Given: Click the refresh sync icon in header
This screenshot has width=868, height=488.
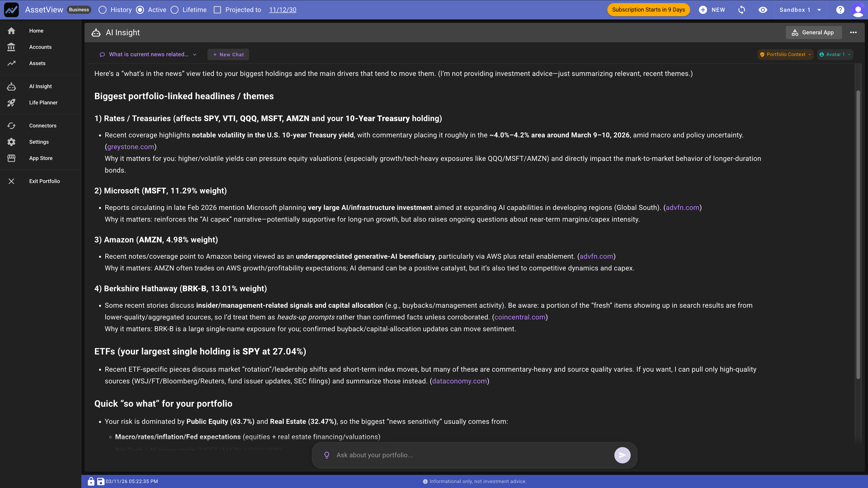Looking at the screenshot, I should (x=742, y=10).
